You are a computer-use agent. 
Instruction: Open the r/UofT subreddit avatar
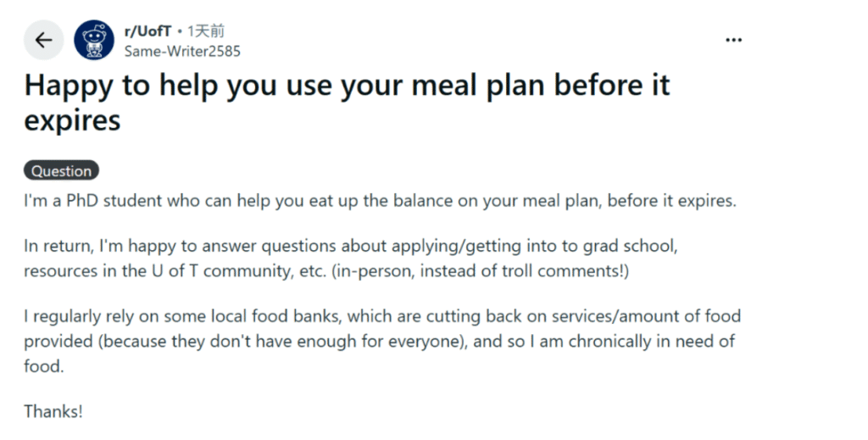(94, 40)
